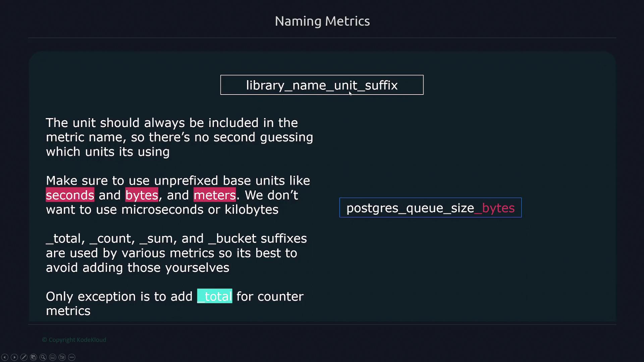644x362 pixels.
Task: Toggle subtitles in the slideshow
Action: coord(53,357)
